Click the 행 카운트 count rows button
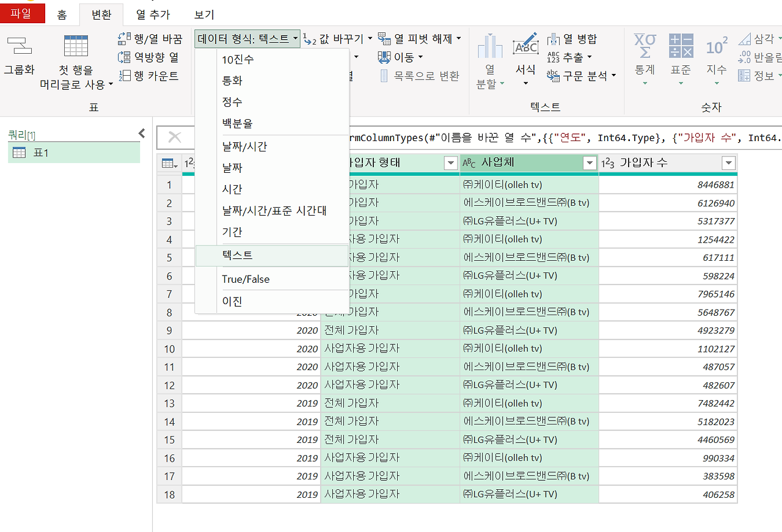782x532 pixels. (x=148, y=76)
